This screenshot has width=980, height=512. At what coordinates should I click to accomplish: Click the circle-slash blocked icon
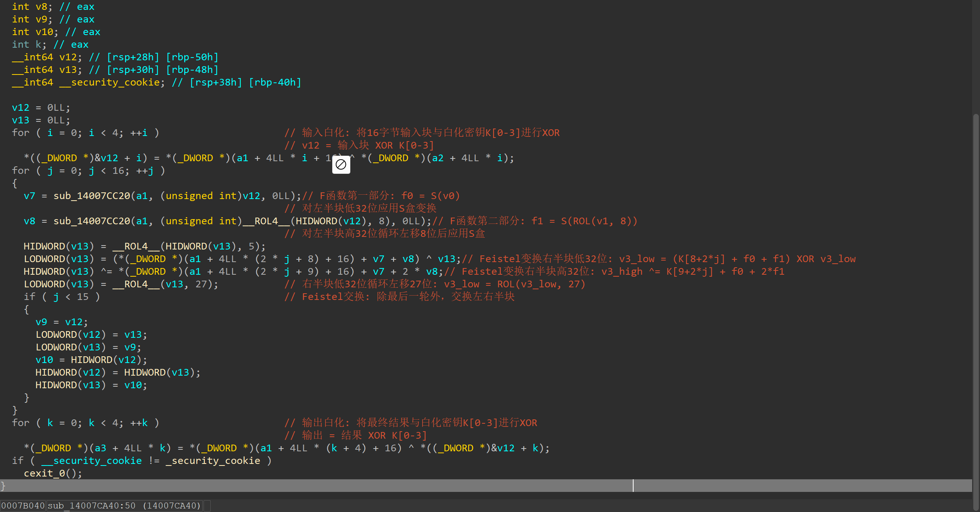(341, 164)
